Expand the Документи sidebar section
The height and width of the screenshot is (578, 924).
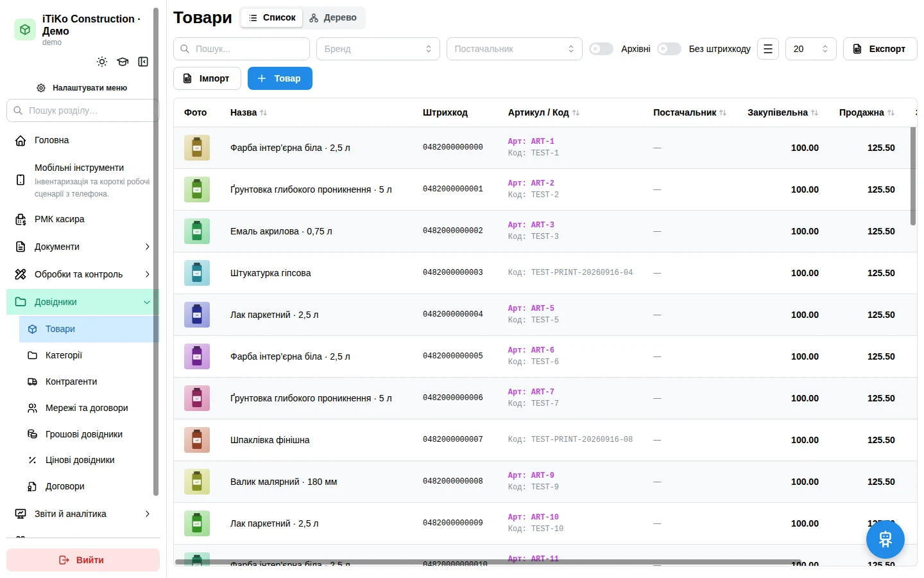pos(83,247)
